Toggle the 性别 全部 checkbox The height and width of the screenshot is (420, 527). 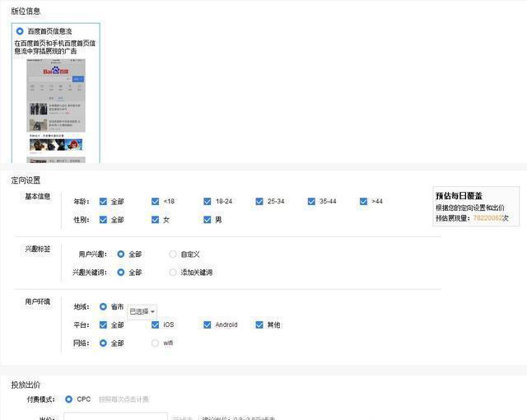tap(103, 219)
